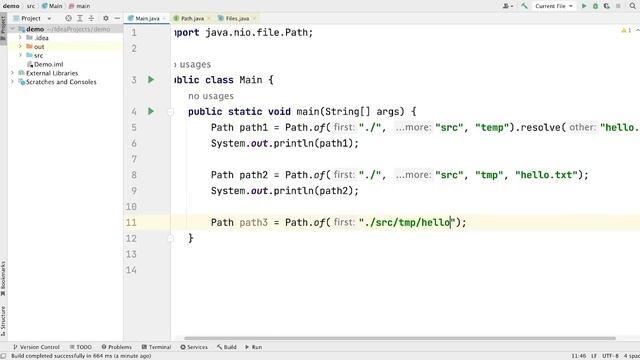The width and height of the screenshot is (640, 360).
Task: Click Expand All icon in Project panel
Action: click(x=80, y=18)
